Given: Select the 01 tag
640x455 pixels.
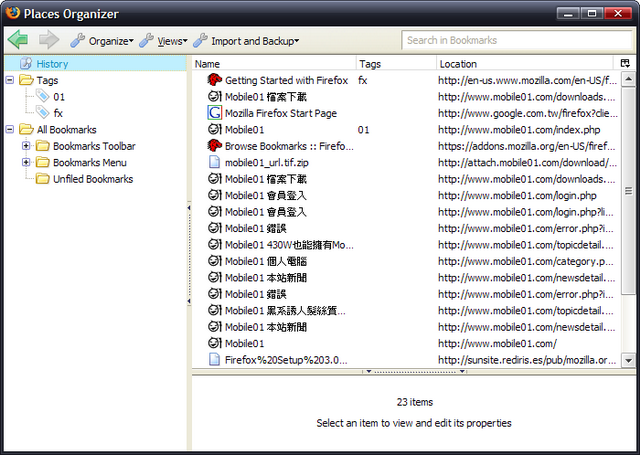Looking at the screenshot, I should point(59,97).
